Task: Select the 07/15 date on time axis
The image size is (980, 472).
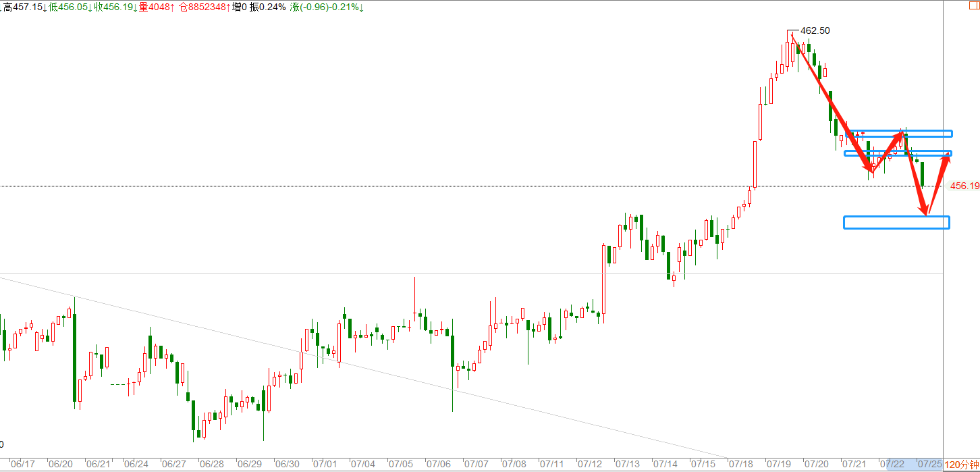Action: (704, 465)
